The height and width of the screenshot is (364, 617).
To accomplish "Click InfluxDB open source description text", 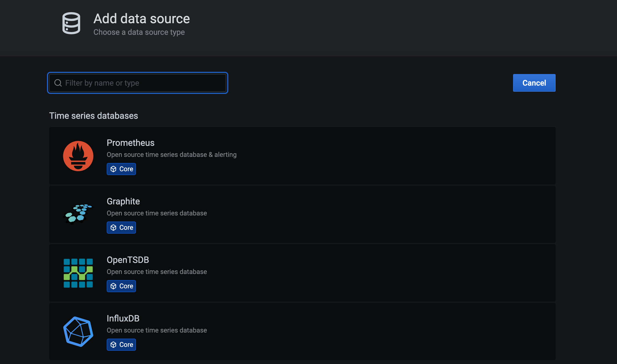I will tap(157, 330).
